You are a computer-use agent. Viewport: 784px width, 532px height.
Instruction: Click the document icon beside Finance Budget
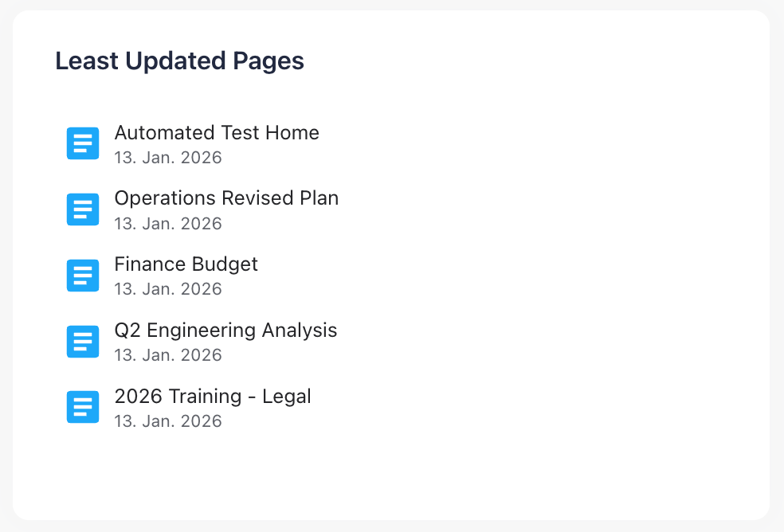point(83,276)
